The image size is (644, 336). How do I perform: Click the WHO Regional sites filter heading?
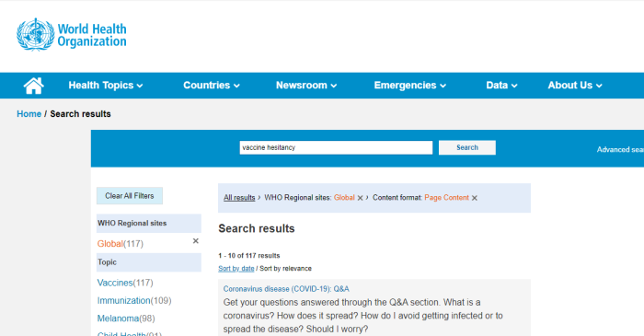tap(149, 223)
